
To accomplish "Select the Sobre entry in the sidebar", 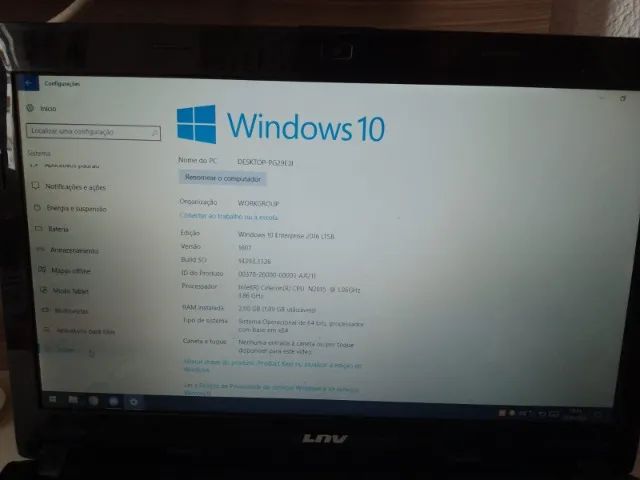I will pos(65,349).
